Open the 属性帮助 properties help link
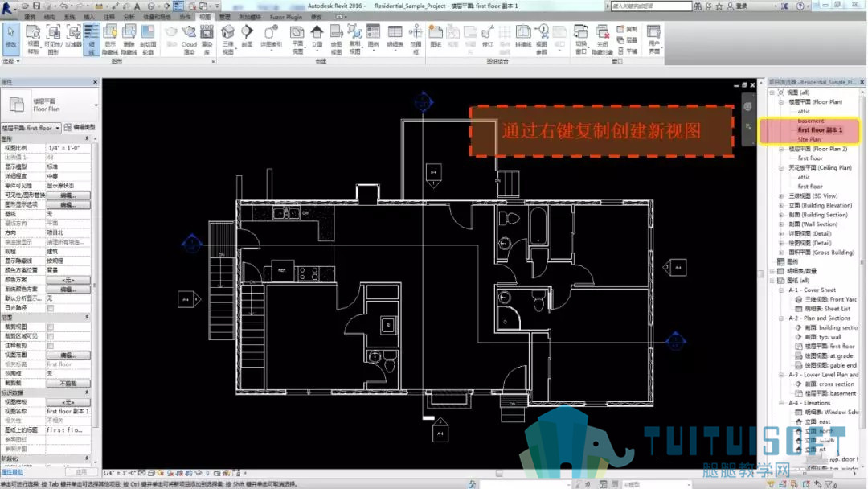Screen dimensions: 868x489 point(11,472)
